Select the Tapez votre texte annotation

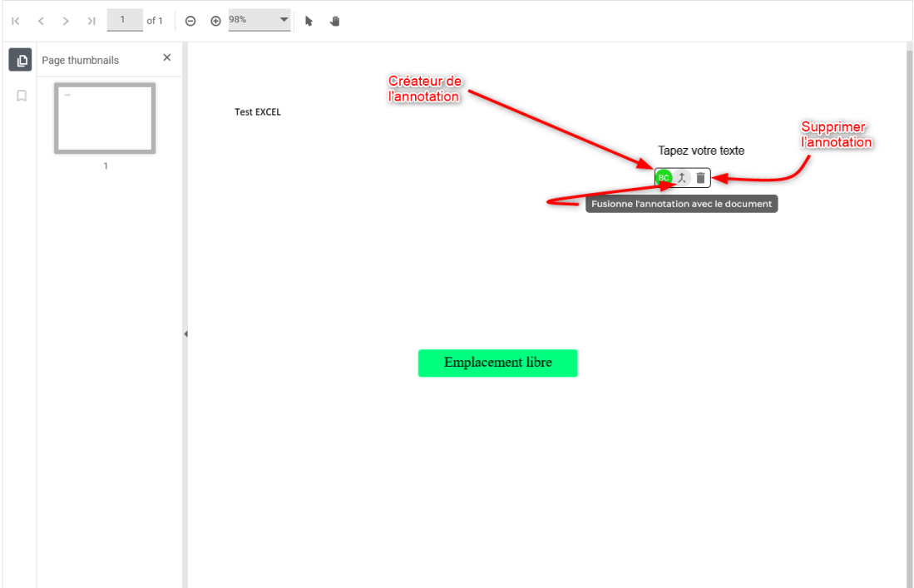[701, 151]
